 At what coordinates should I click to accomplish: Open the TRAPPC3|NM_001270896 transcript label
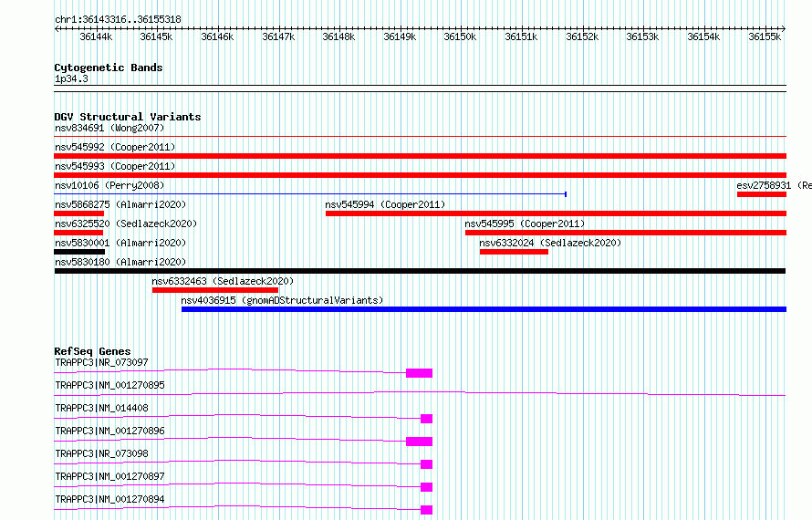(x=109, y=431)
